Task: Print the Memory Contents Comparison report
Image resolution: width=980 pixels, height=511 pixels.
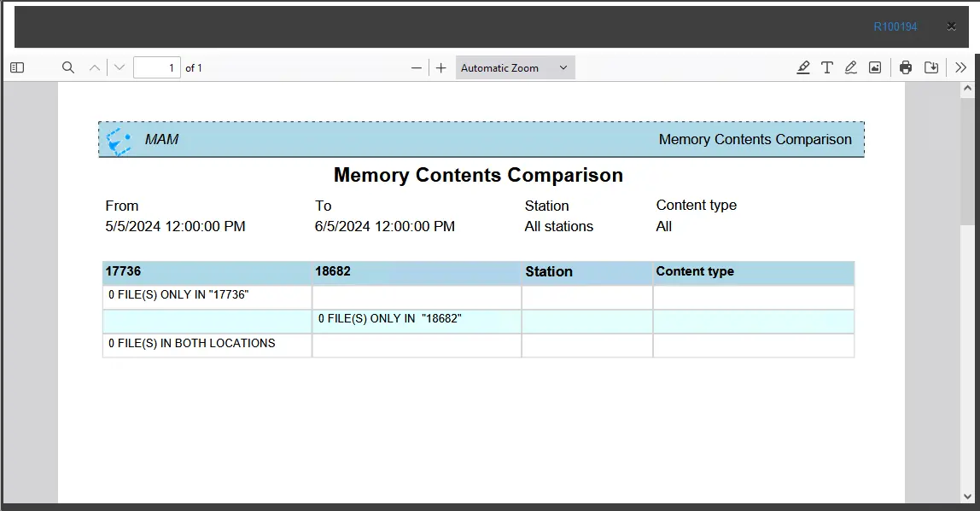Action: [x=906, y=68]
